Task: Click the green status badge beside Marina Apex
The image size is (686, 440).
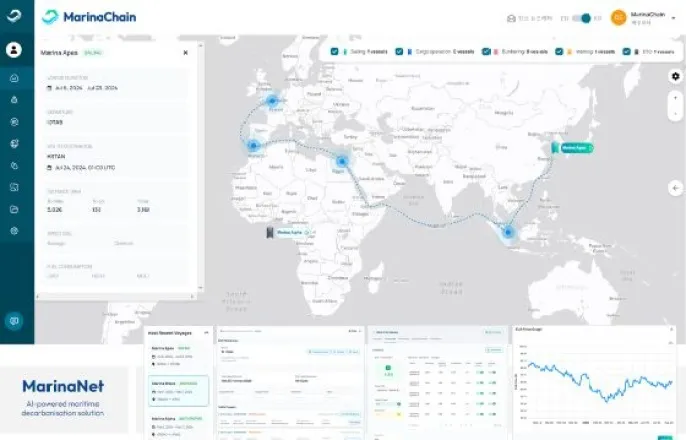Action: click(x=93, y=52)
